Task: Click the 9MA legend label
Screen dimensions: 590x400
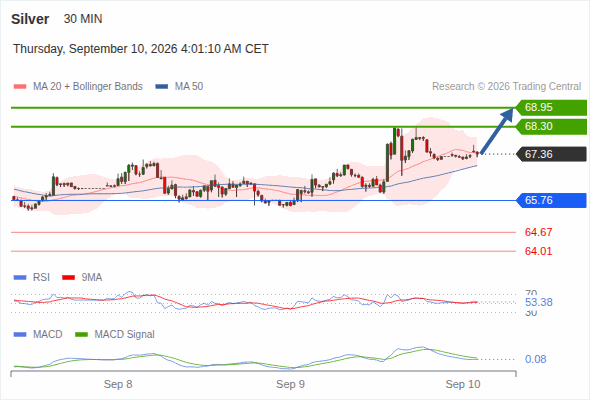Action: [92, 277]
